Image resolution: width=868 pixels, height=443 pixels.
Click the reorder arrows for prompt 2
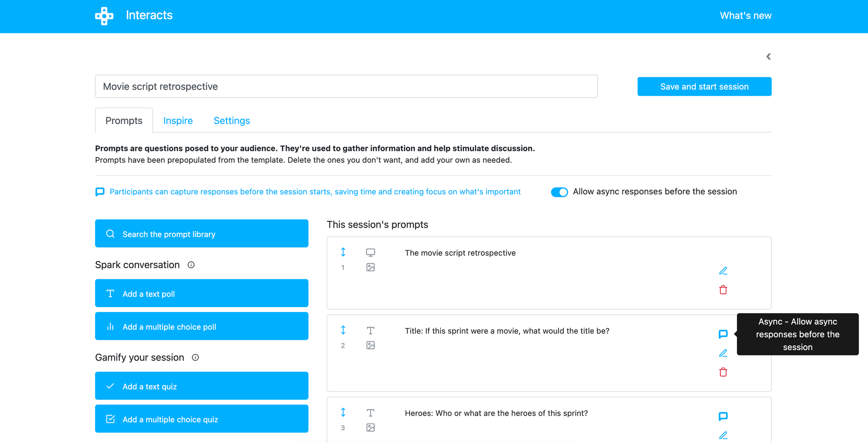point(343,330)
